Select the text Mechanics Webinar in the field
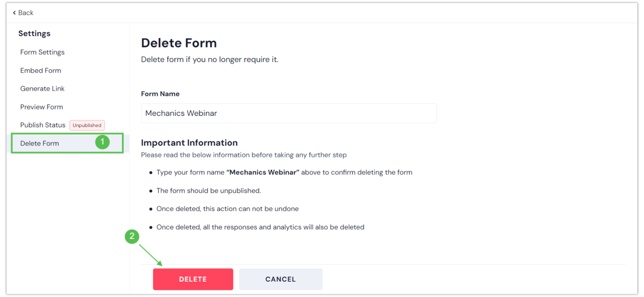Image resolution: width=644 pixels, height=297 pixels. 181,113
